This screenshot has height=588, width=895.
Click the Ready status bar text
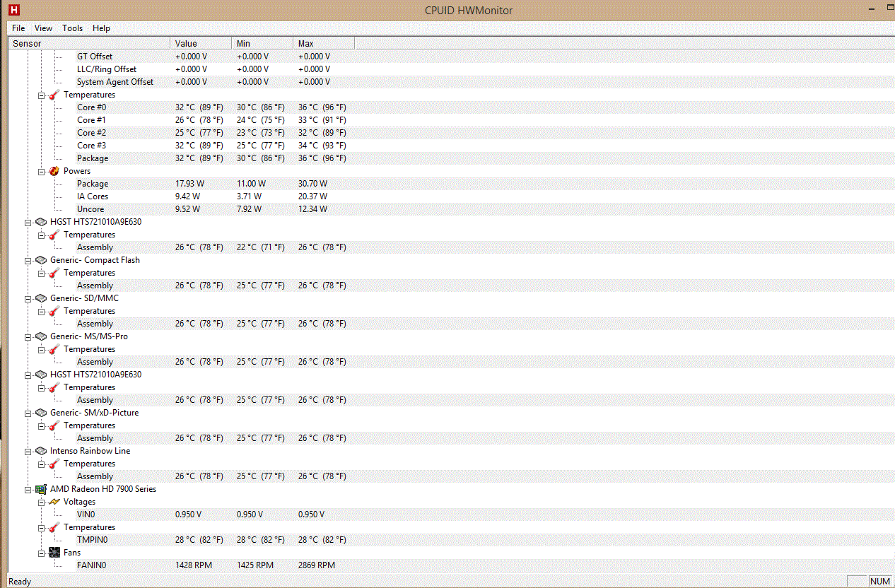[20, 582]
